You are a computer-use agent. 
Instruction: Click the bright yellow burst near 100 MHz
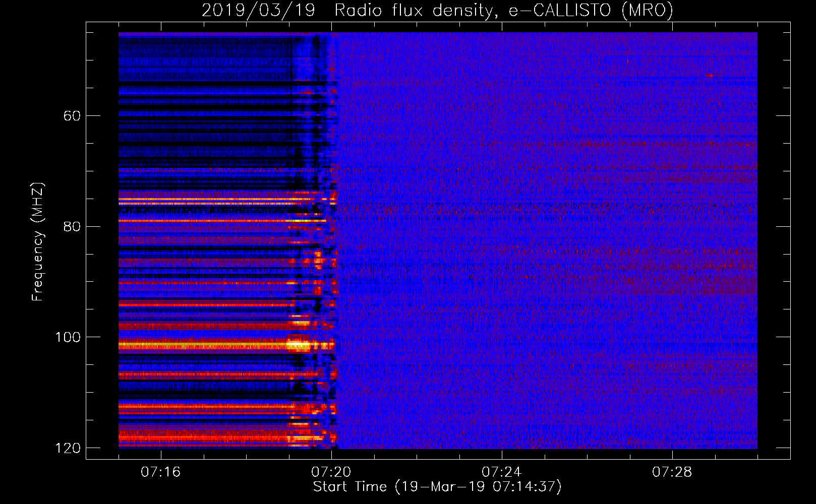298,345
